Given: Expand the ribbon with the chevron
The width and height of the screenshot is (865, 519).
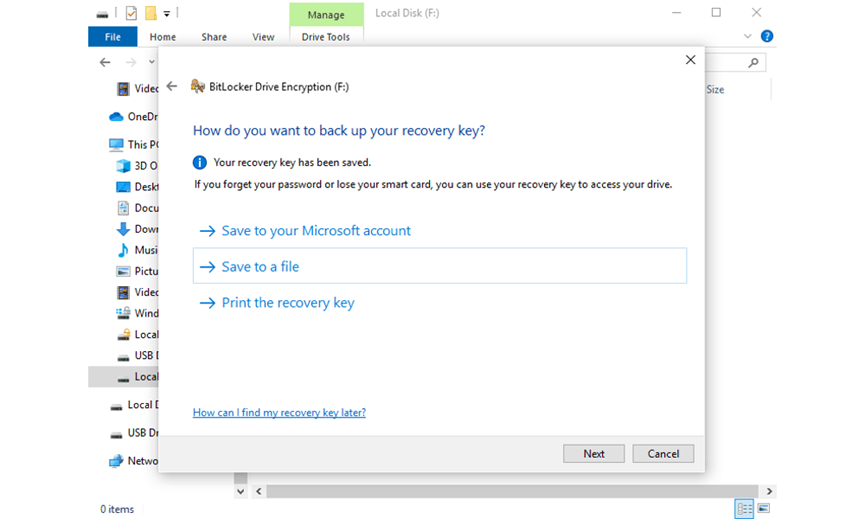Looking at the screenshot, I should [747, 36].
